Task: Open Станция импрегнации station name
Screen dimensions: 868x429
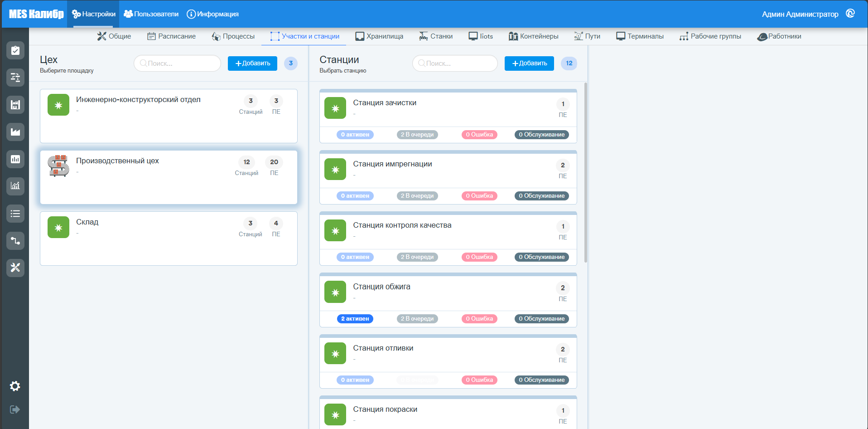Action: coord(392,164)
